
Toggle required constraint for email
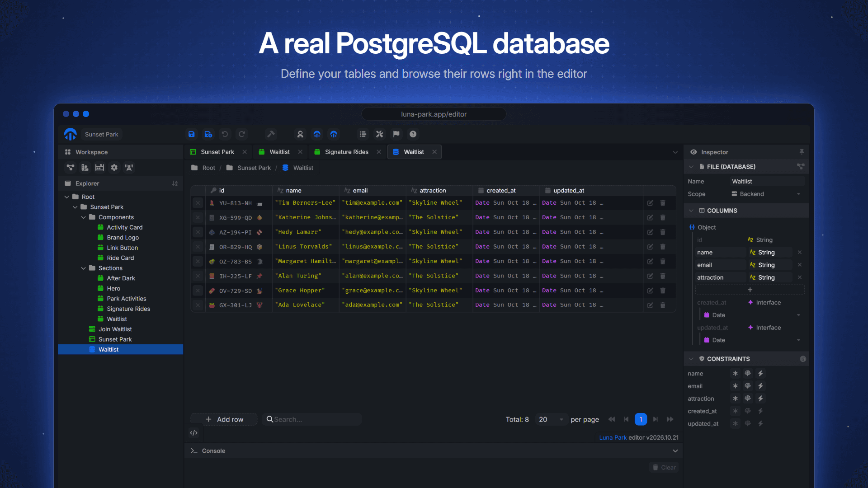[x=735, y=386]
